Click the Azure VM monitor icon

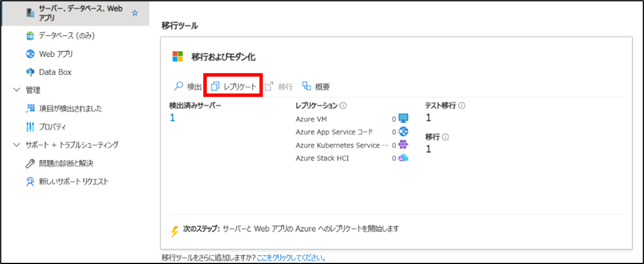click(x=404, y=119)
